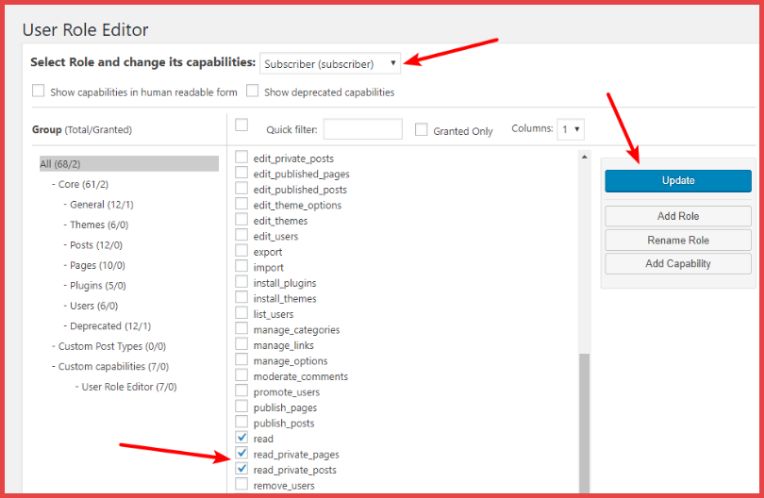
Task: Select the Users (6/0) group
Action: [94, 306]
